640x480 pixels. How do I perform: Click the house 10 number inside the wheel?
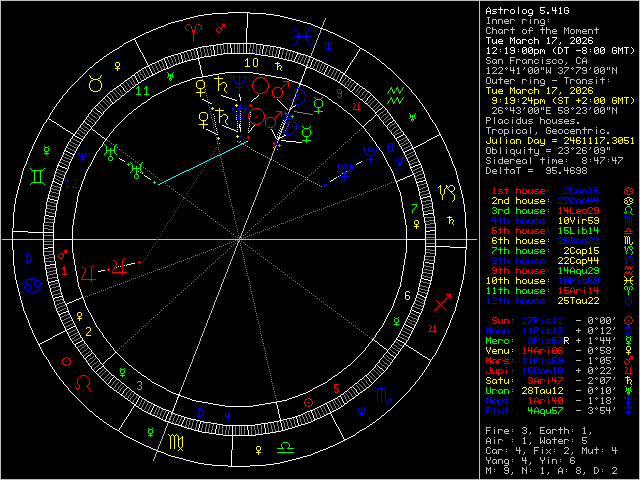254,62
